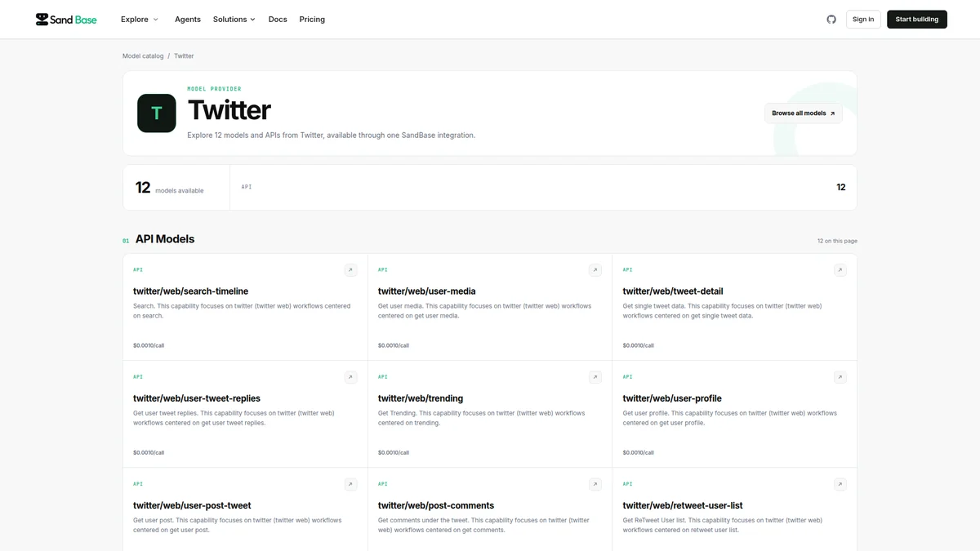Click Browse all models button
This screenshot has height=551, width=980.
[x=804, y=113]
